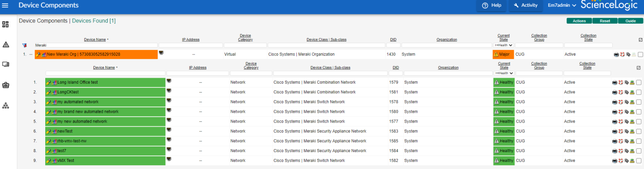Open bar graph report icon for LongCKtest
Viewport: 644px width, 169px height.
pyautogui.click(x=55, y=92)
